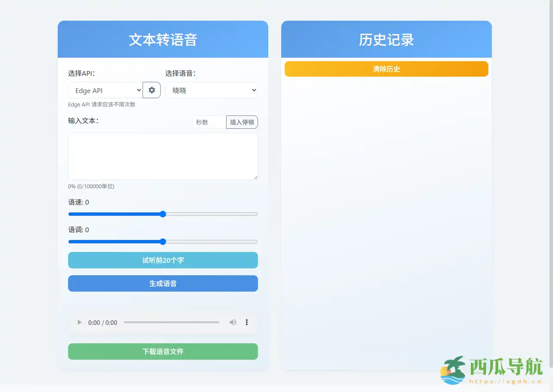Adjust the 语速 speech rate slider
The image size is (553, 392).
pyautogui.click(x=163, y=214)
